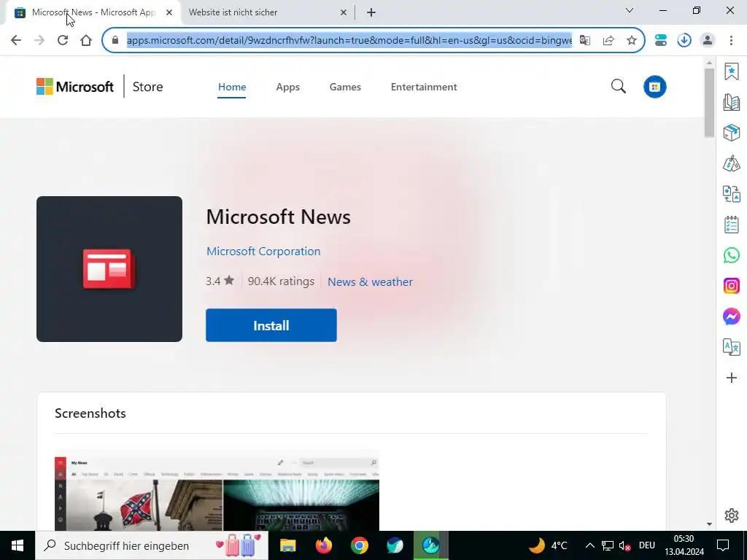Click the 90.4K ratings text
This screenshot has height=560, width=747.
click(281, 281)
